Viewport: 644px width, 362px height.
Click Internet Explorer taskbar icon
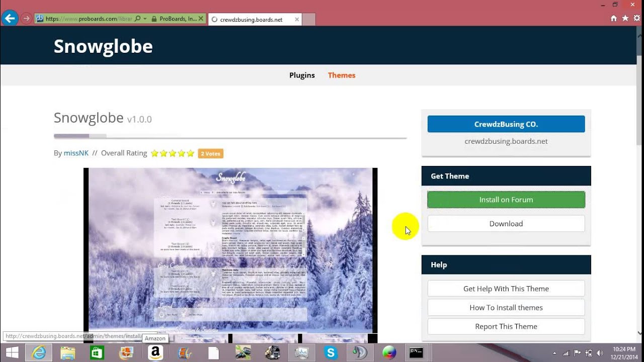(39, 353)
